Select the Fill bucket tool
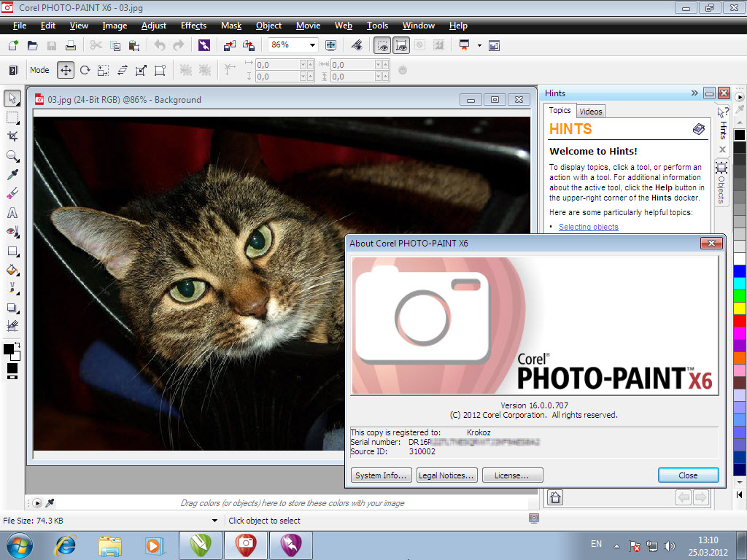 (12, 270)
